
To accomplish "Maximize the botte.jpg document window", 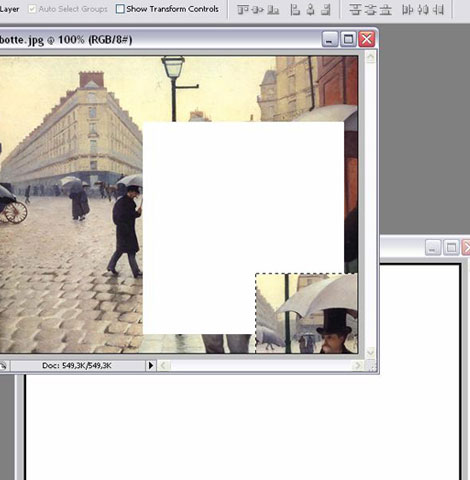I will pos(348,40).
